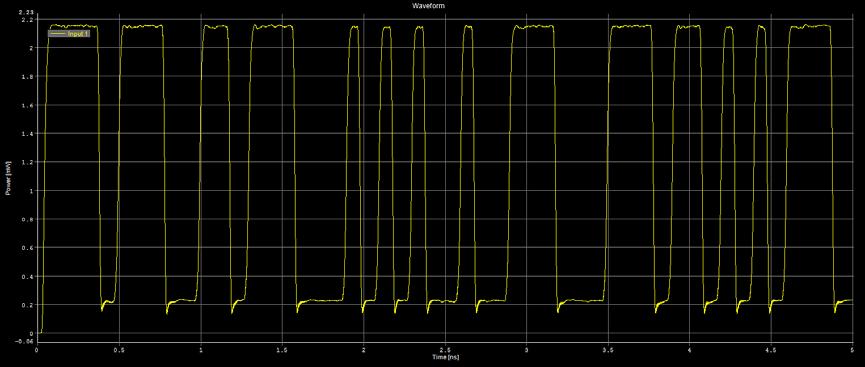Click the 5 tick on the time axis
The width and height of the screenshot is (865, 367).
[852, 350]
